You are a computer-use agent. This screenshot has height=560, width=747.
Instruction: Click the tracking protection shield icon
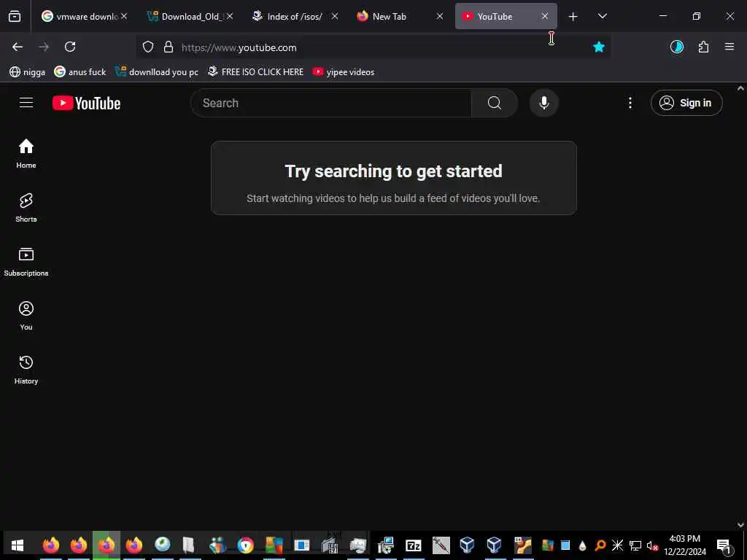click(148, 47)
